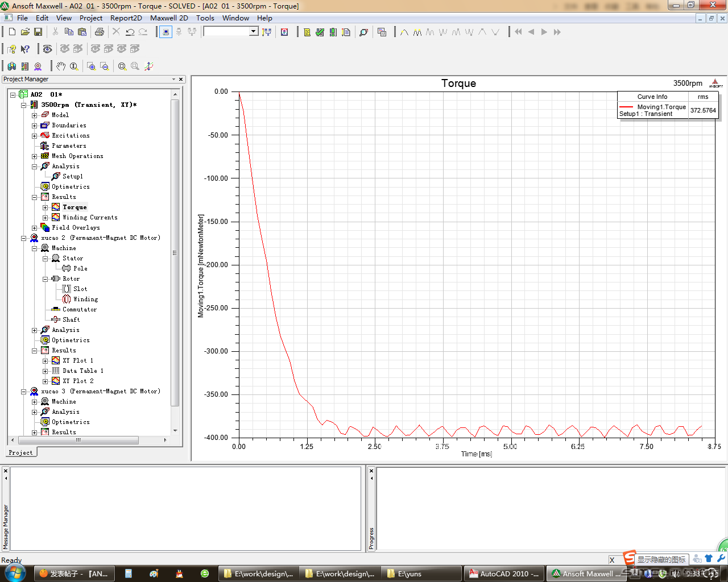Expand the Model tree node
Viewport: 728px width, 582px height.
34,115
